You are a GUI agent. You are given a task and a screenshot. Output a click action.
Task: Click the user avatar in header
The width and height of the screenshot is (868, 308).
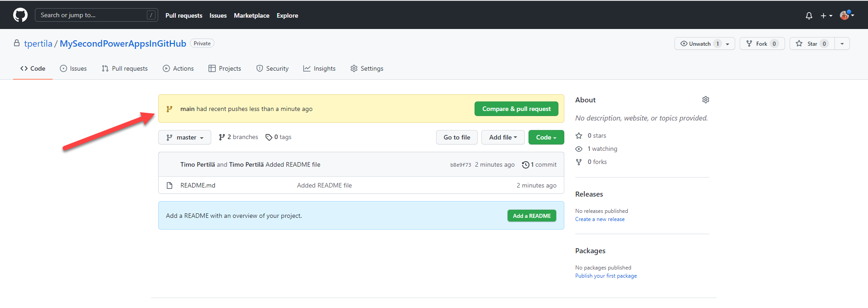tap(844, 15)
